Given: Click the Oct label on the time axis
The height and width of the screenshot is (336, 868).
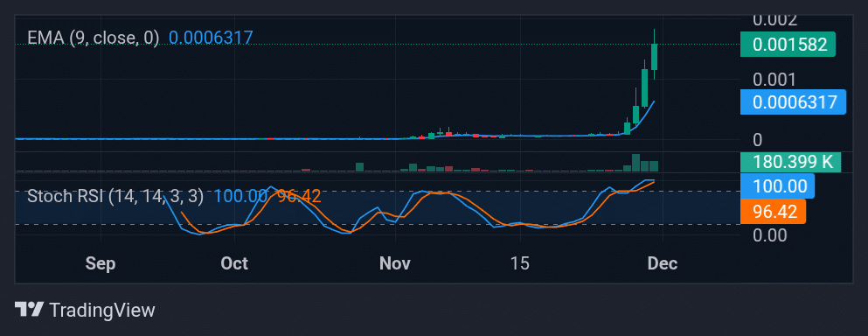Looking at the screenshot, I should (x=234, y=264).
